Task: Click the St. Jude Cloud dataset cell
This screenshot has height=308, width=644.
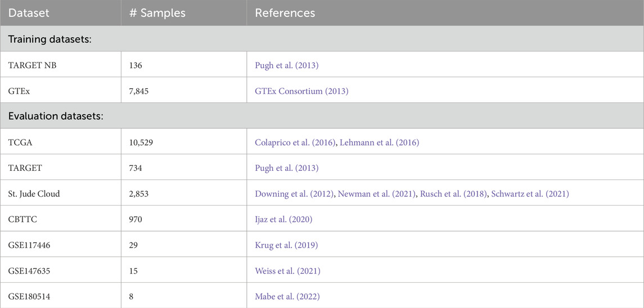Action: (x=34, y=194)
